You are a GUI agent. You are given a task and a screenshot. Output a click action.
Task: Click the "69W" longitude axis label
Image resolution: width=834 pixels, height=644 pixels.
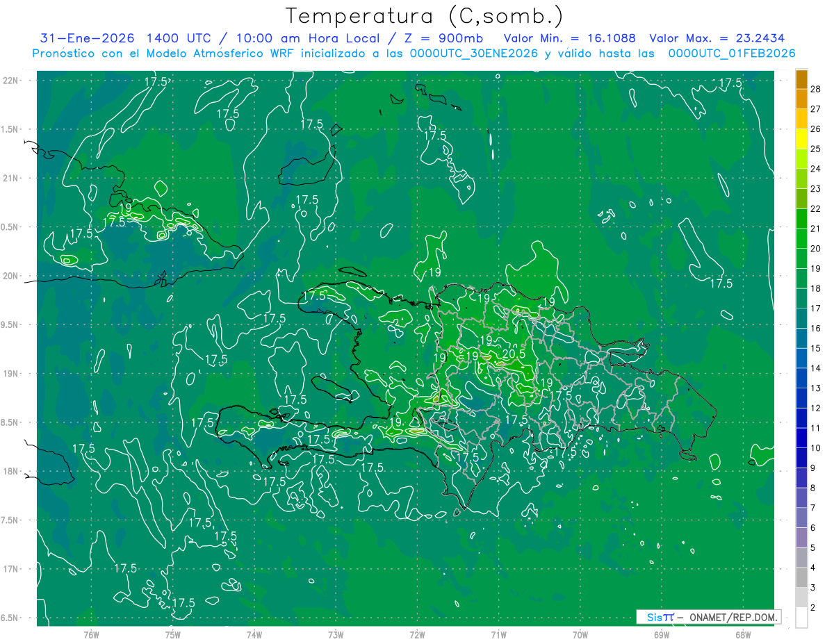click(x=662, y=634)
